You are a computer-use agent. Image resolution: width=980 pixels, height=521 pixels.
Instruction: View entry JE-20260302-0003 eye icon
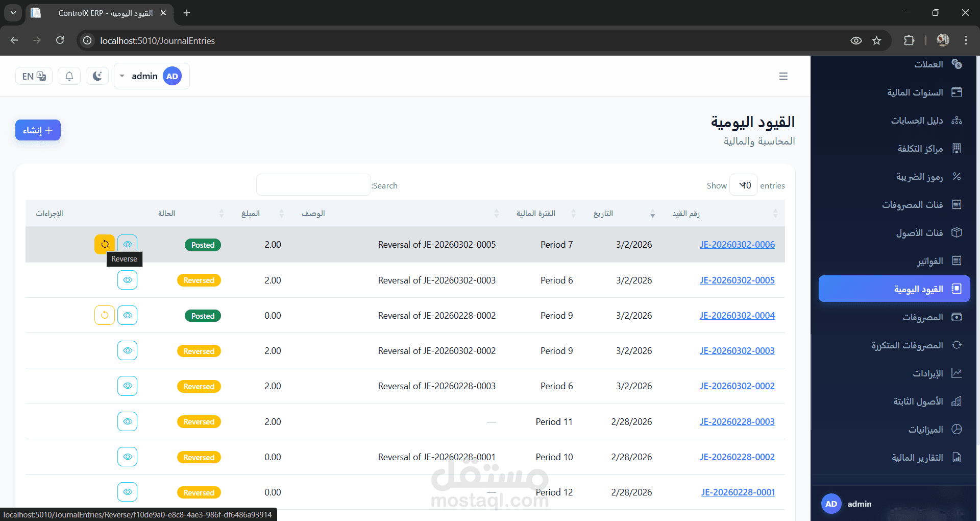coord(128,350)
